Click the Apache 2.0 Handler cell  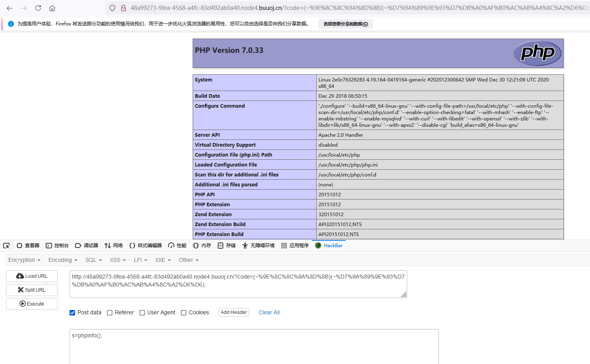point(340,135)
